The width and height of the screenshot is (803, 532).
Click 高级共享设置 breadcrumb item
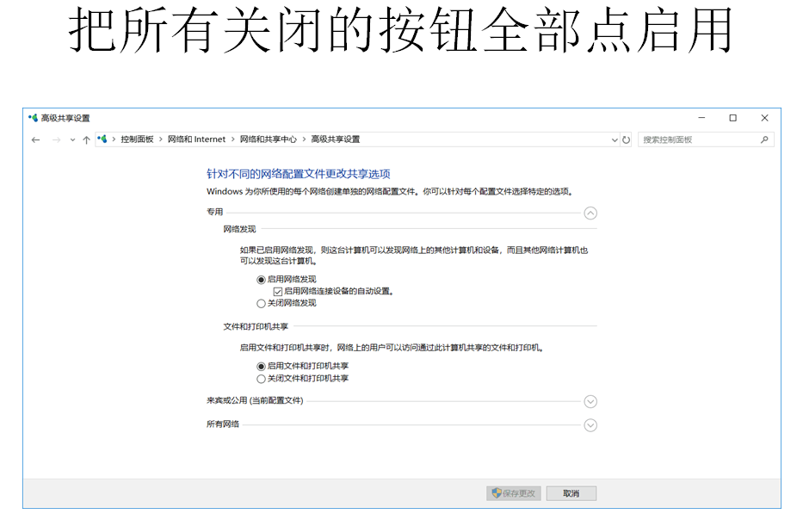[336, 139]
